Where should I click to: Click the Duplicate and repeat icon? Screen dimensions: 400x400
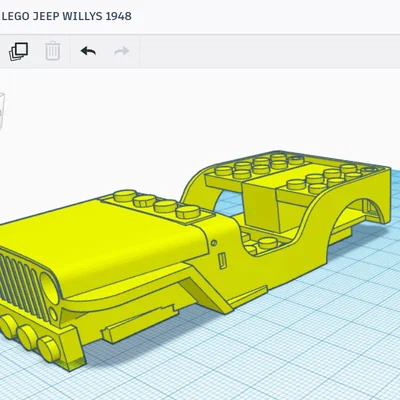tap(18, 51)
